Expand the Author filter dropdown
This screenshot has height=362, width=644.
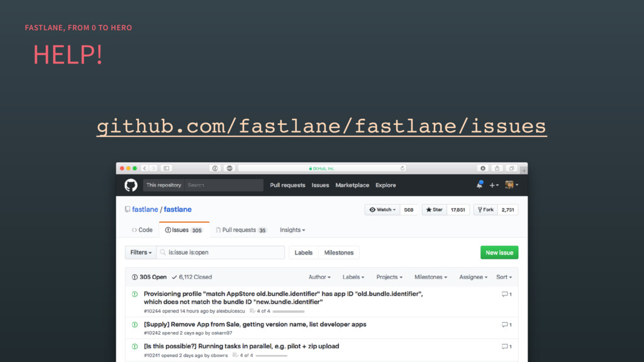[319, 277]
